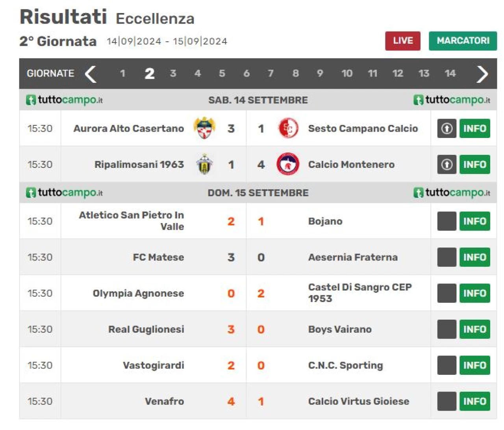Click gray square icon in Bojano row
Image resolution: width=504 pixels, height=430 pixels.
coord(447,221)
